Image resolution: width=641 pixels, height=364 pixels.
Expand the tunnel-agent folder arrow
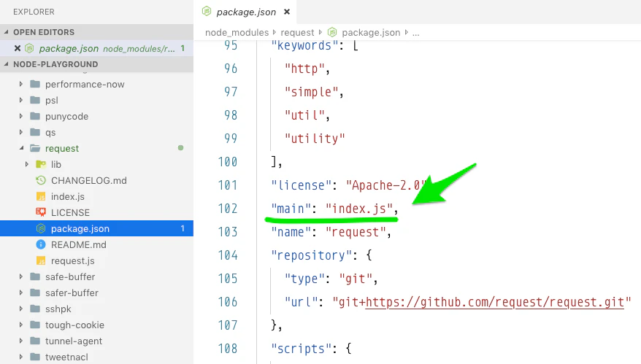coord(21,341)
